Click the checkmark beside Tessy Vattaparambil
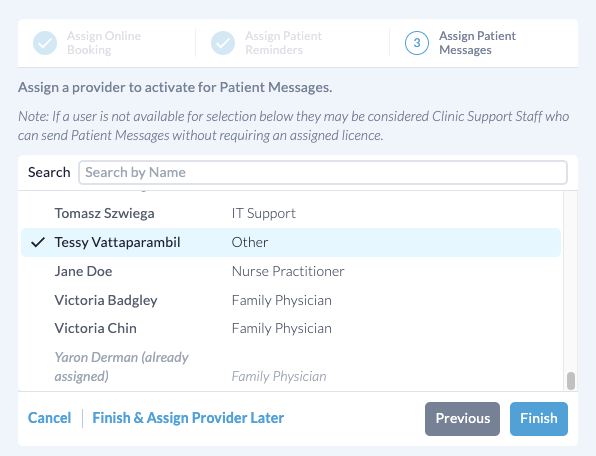Viewport: 596px width, 456px height. (x=38, y=242)
